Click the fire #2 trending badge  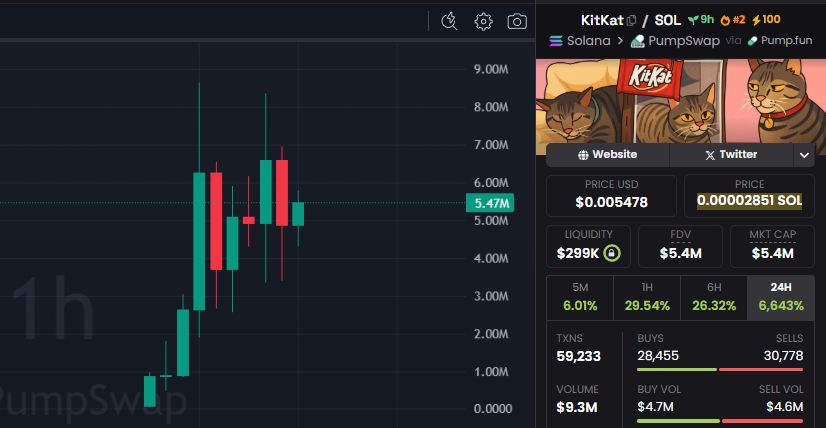(733, 20)
